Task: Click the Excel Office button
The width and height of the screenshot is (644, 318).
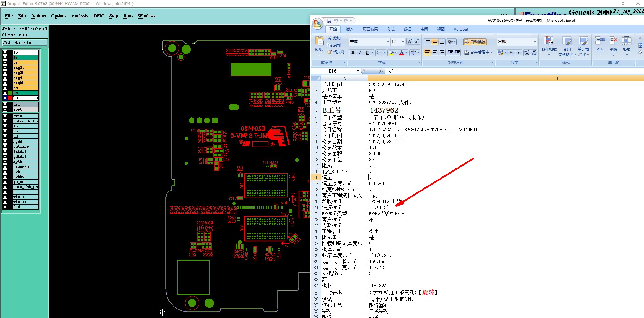Action: tap(318, 24)
